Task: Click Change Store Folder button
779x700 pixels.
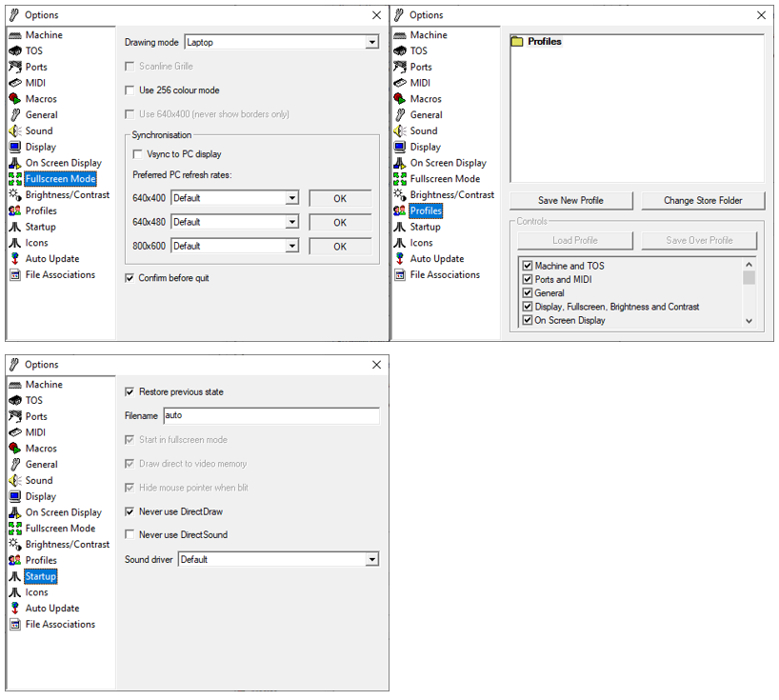Action: (x=703, y=201)
